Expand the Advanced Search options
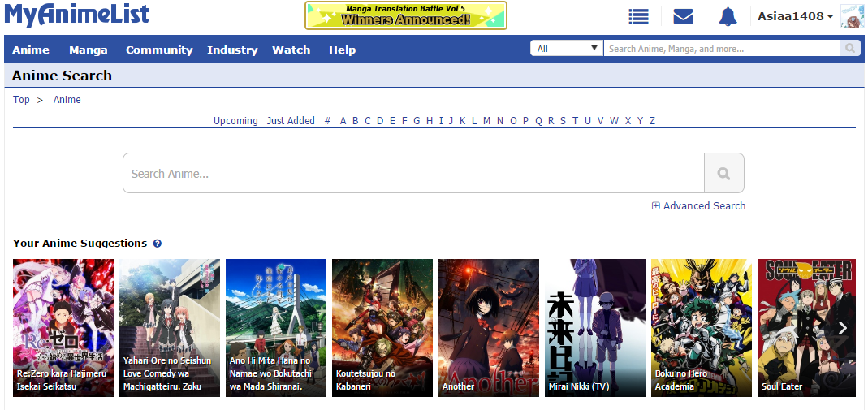 698,206
